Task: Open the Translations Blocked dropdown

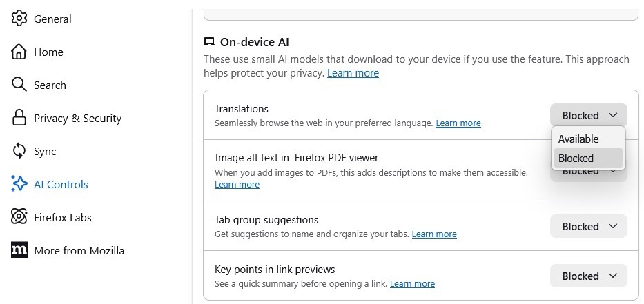Action: pyautogui.click(x=588, y=116)
